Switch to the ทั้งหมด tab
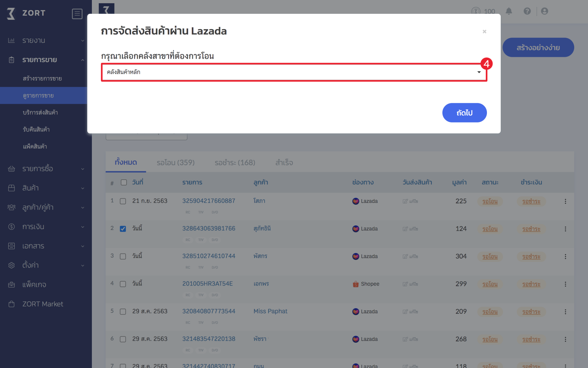588x368 pixels. click(126, 162)
